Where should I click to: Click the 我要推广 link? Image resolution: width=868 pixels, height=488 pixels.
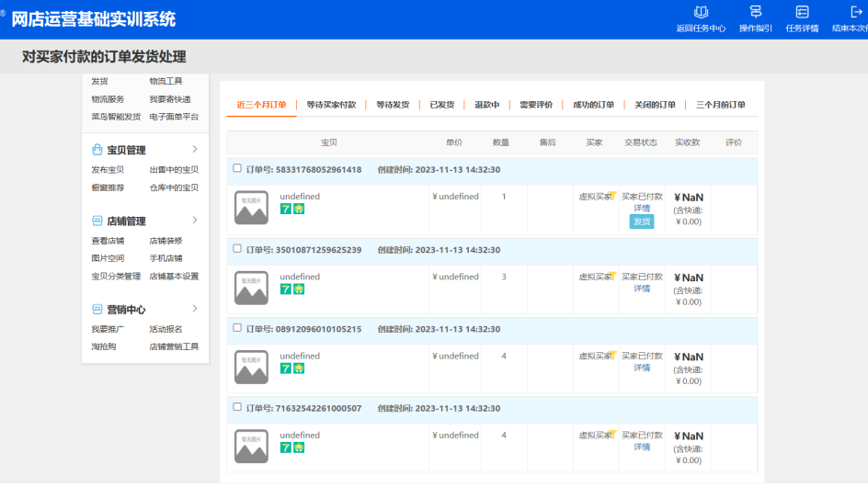(108, 329)
